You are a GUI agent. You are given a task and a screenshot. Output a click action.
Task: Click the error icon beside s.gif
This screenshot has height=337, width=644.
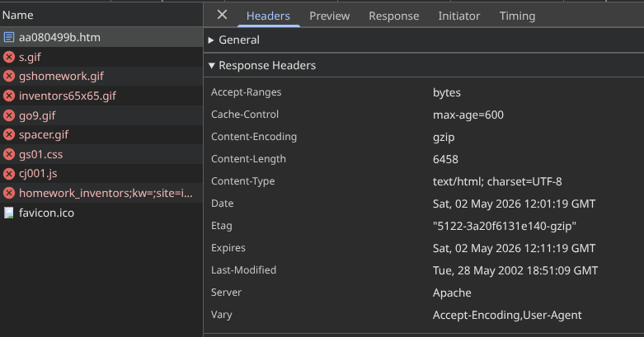pos(8,57)
